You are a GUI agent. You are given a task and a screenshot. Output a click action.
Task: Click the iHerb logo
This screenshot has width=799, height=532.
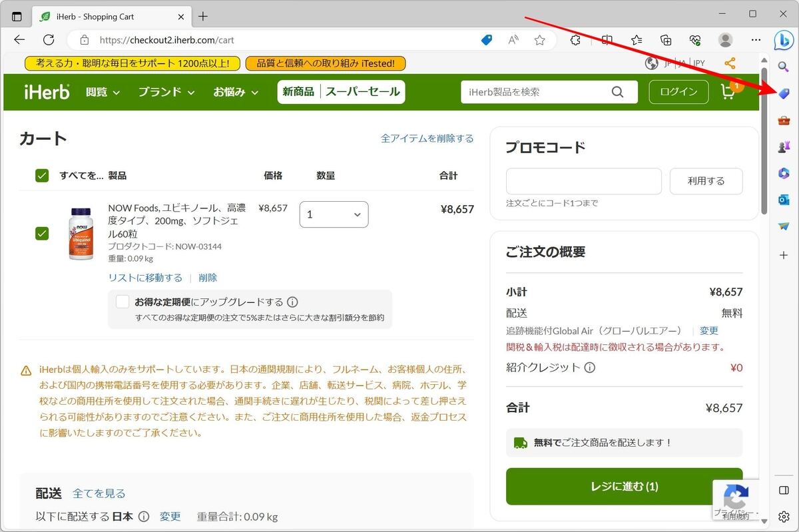pyautogui.click(x=47, y=92)
